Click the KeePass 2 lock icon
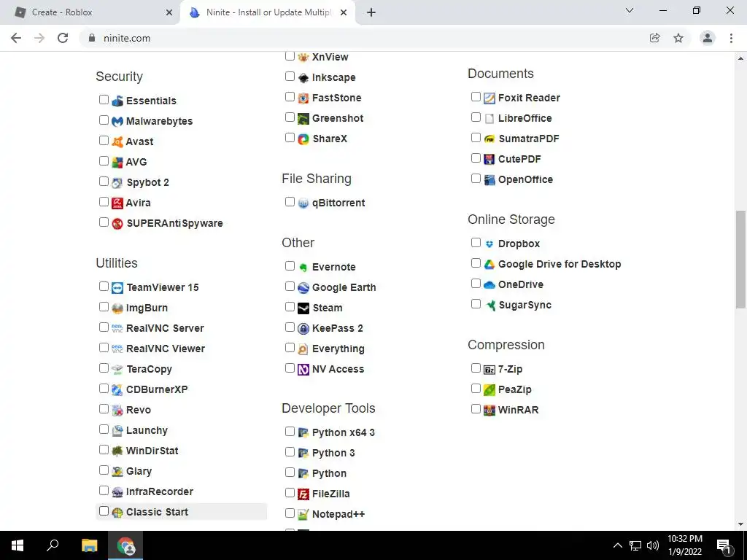Screen dimensions: 747x560 tap(303, 329)
